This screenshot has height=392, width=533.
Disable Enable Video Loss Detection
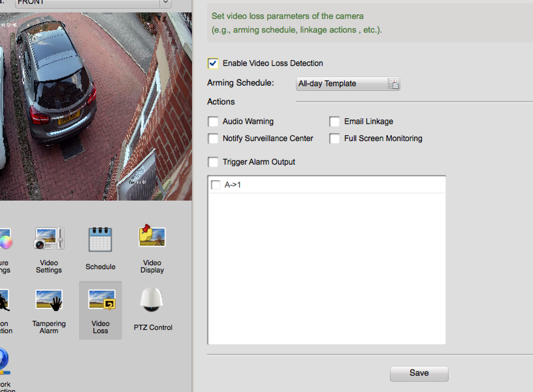(213, 63)
